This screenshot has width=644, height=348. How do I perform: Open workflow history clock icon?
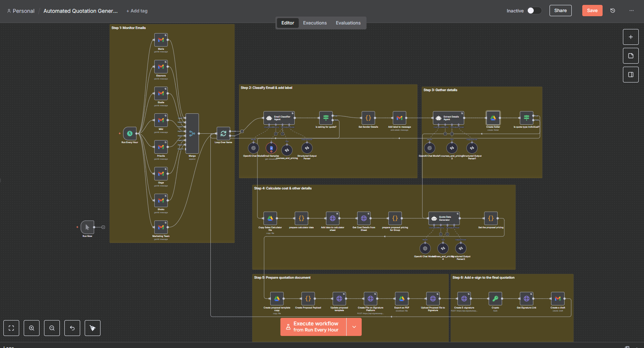613,11
